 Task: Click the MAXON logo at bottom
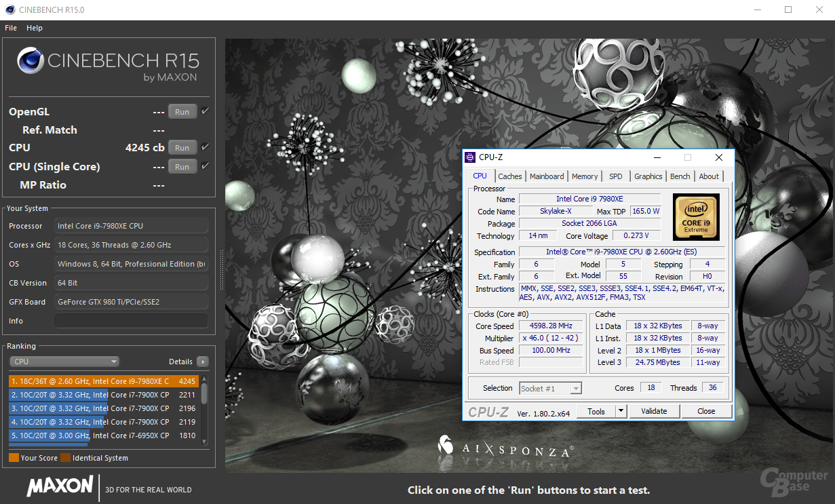pyautogui.click(x=60, y=486)
